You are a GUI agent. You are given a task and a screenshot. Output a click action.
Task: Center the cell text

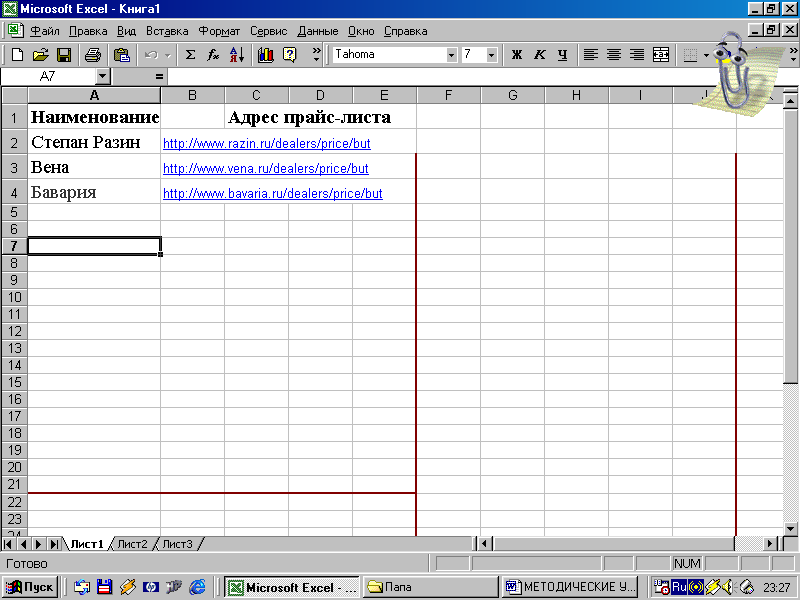click(614, 55)
